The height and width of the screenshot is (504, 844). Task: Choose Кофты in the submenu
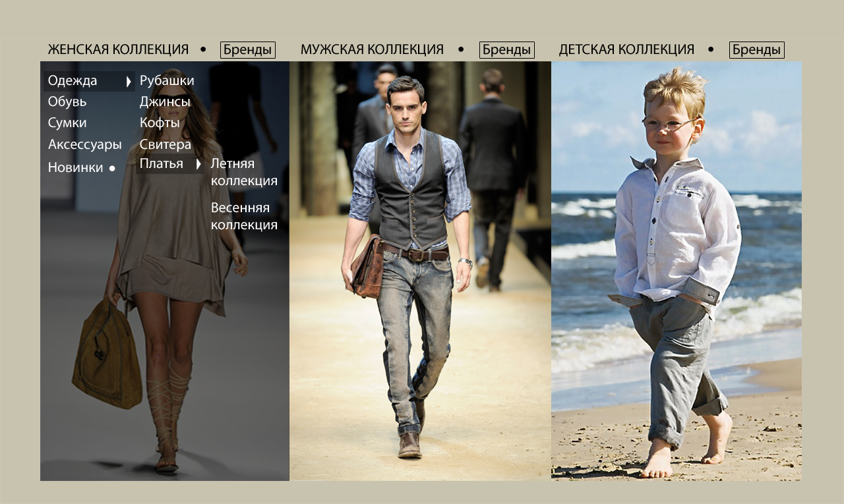(160, 123)
